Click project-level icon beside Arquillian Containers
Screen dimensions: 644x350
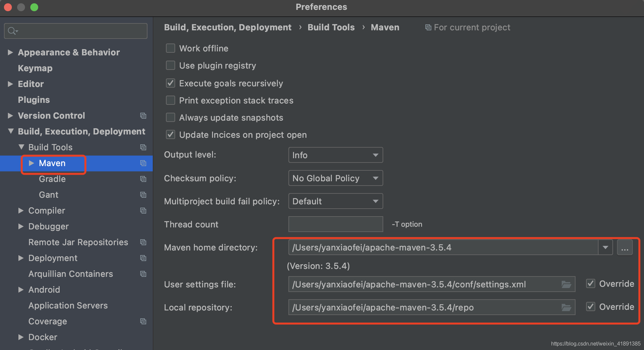(x=143, y=274)
